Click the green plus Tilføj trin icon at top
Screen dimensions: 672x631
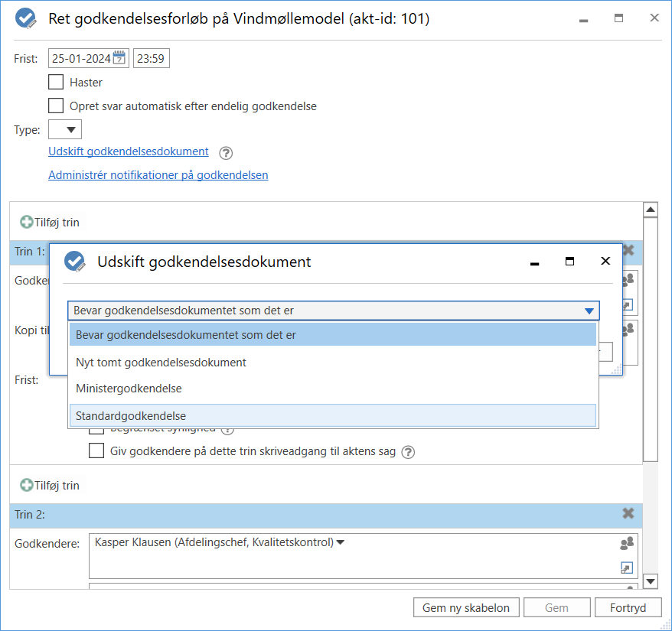[x=27, y=223]
